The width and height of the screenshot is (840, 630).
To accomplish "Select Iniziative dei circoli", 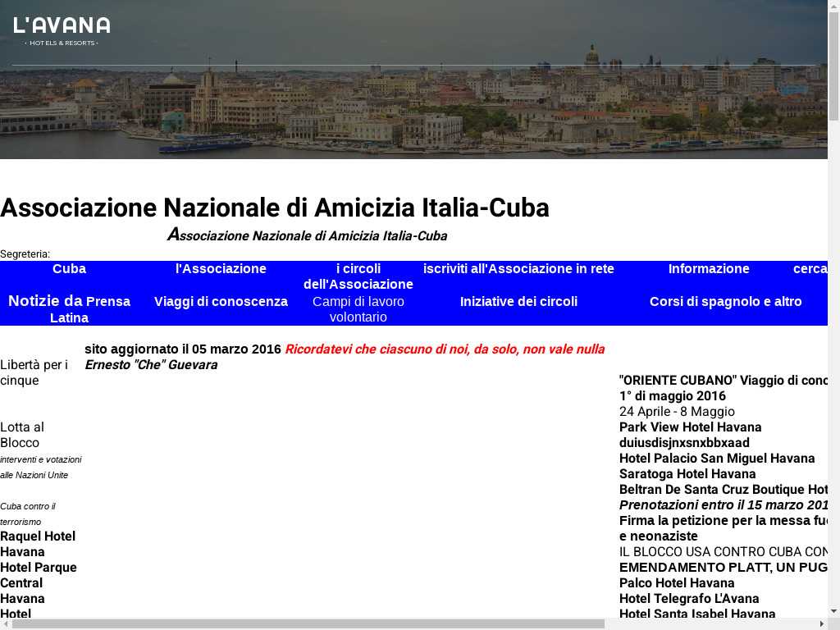I will click(x=518, y=302).
